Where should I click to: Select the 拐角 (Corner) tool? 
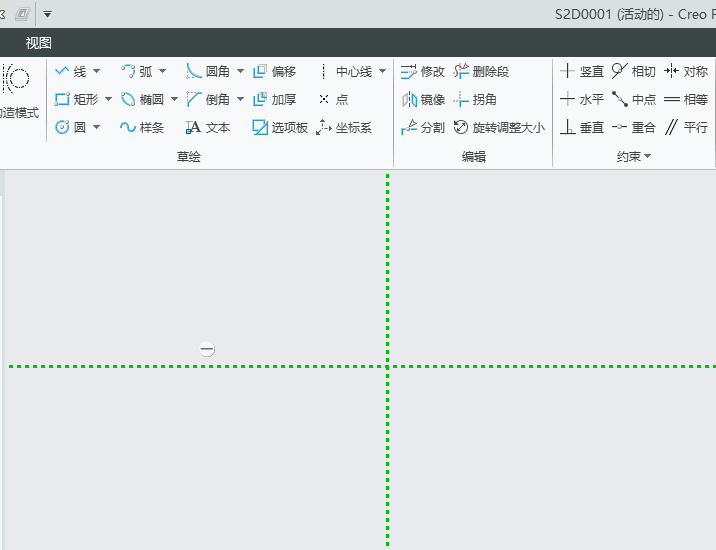pos(475,99)
